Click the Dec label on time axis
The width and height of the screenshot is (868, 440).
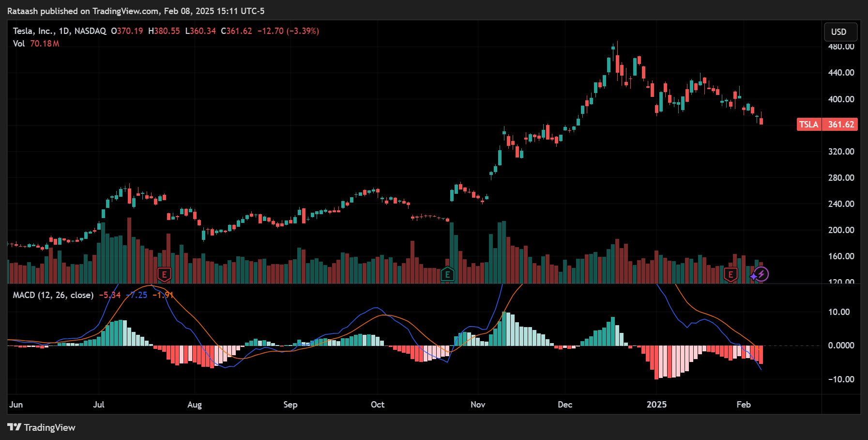[565, 405]
